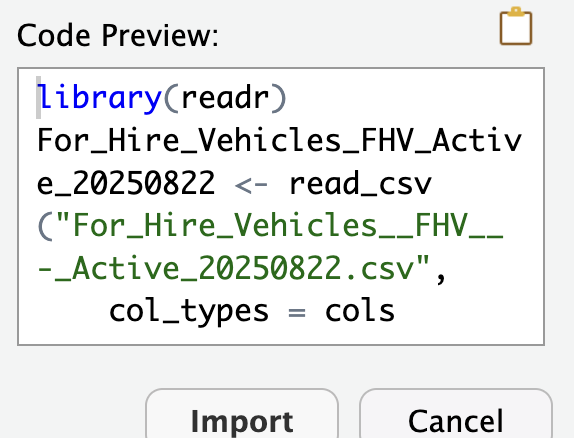Click the Import button
The height and width of the screenshot is (438, 574).
pos(242,414)
